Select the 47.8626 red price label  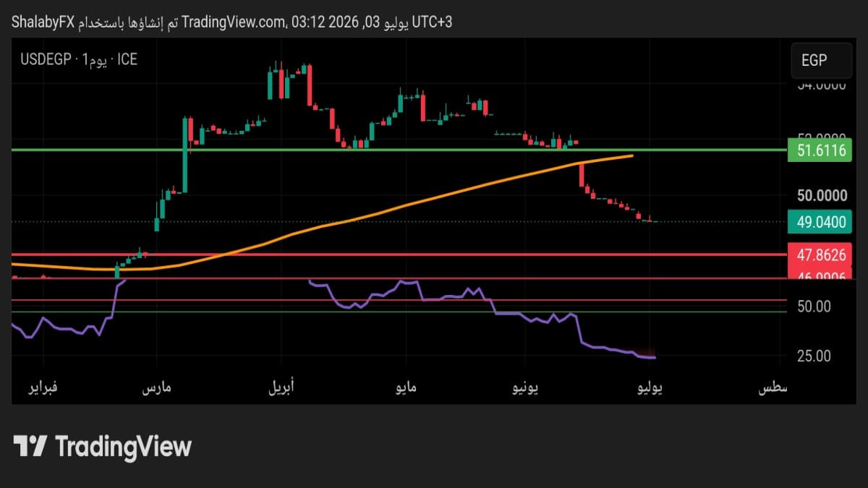click(821, 254)
